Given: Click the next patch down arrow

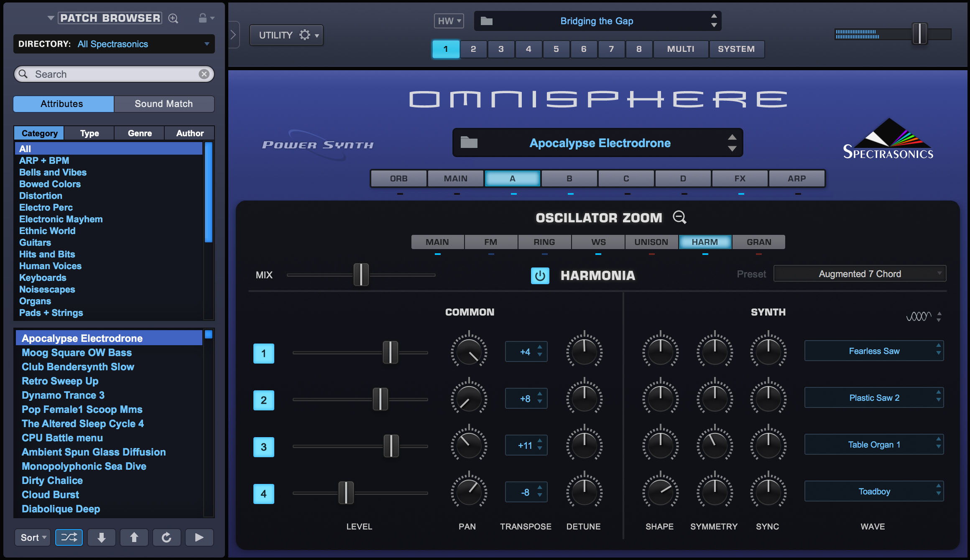Looking at the screenshot, I should click(102, 537).
